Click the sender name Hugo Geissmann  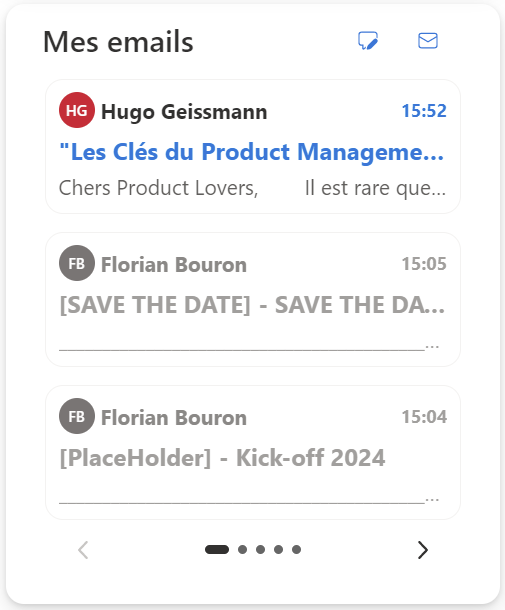pyautogui.click(x=184, y=112)
